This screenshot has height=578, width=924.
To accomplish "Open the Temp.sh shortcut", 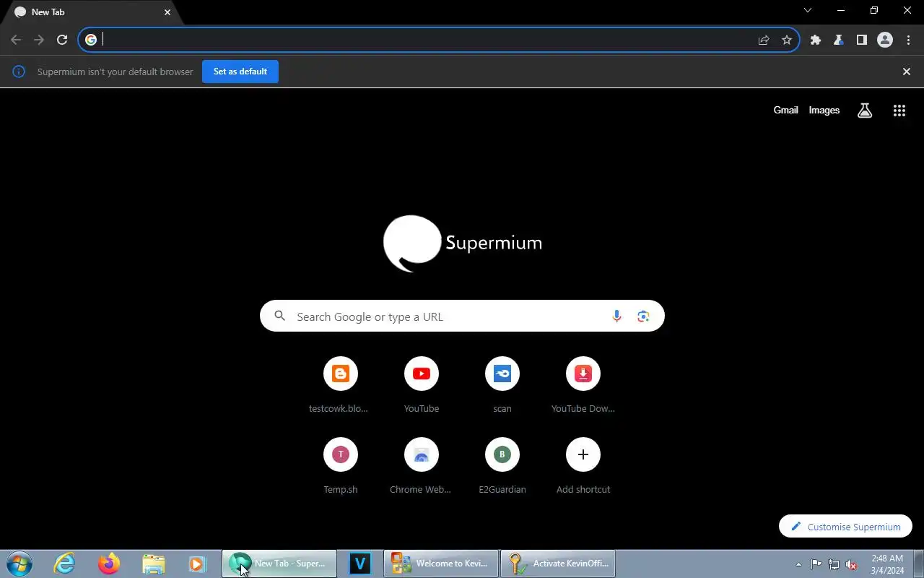I will click(341, 465).
